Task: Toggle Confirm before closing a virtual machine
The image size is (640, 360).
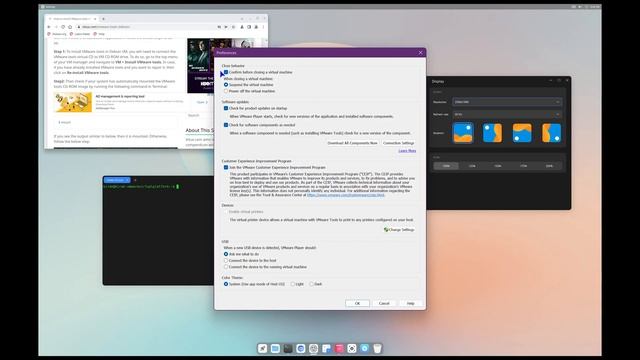Action: pyautogui.click(x=226, y=72)
